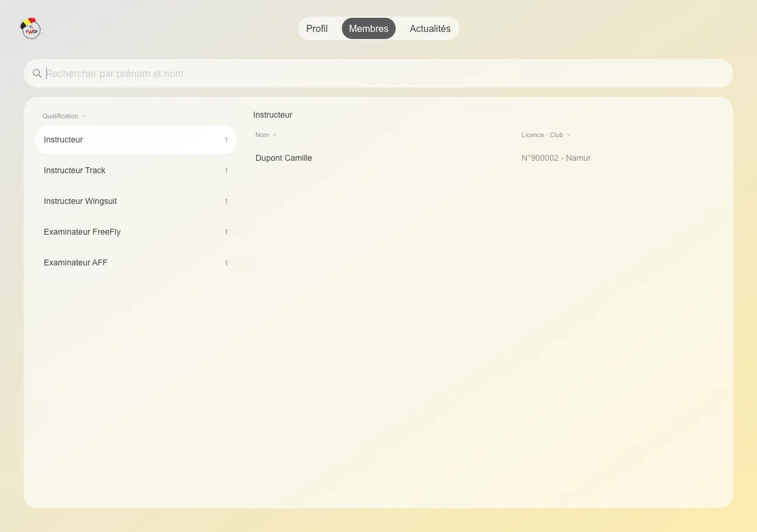Toggle the Qualification sort chevron
757x532 pixels.
83,116
